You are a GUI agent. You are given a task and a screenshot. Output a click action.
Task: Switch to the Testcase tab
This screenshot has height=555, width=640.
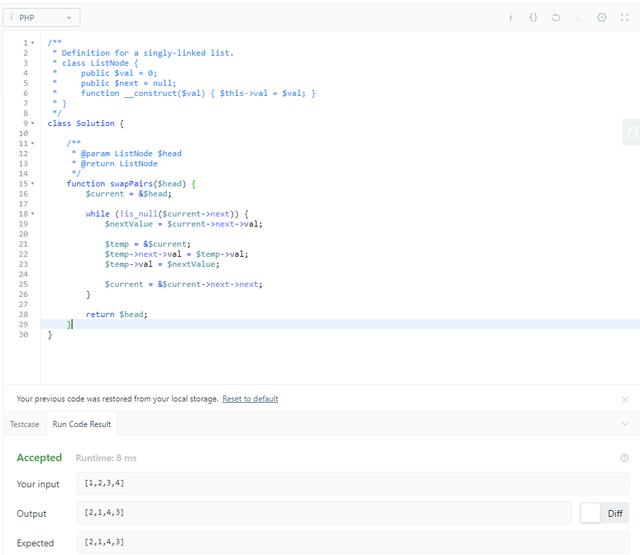click(x=24, y=424)
